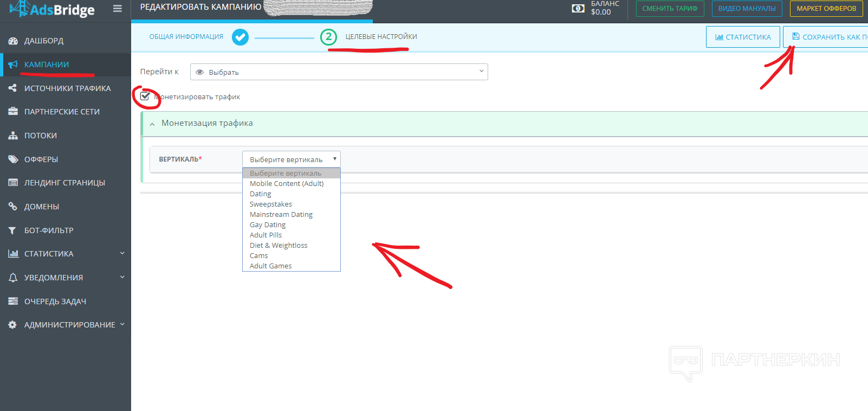
Task: Select Mobile Content (Adult) vertical option
Action: point(292,183)
